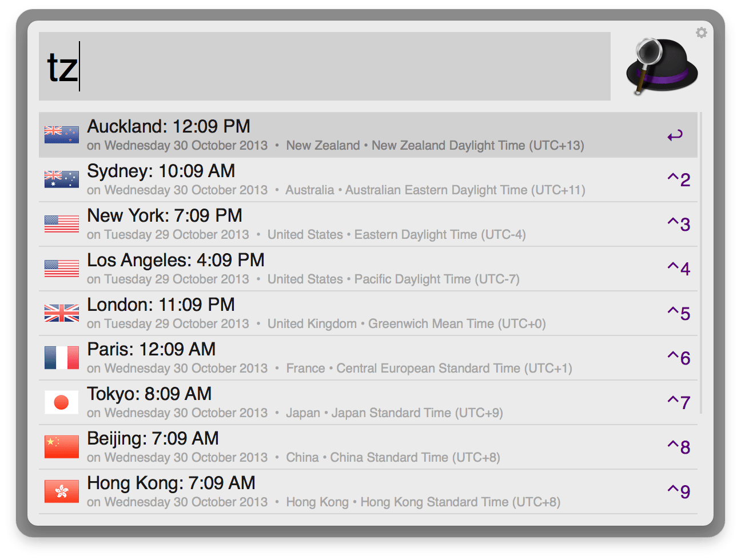
Task: Click the return arrow on the Auckland row
Action: tap(676, 135)
